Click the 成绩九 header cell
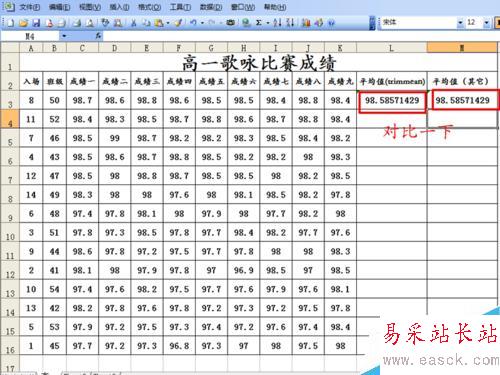The width and height of the screenshot is (500, 375). 340,81
